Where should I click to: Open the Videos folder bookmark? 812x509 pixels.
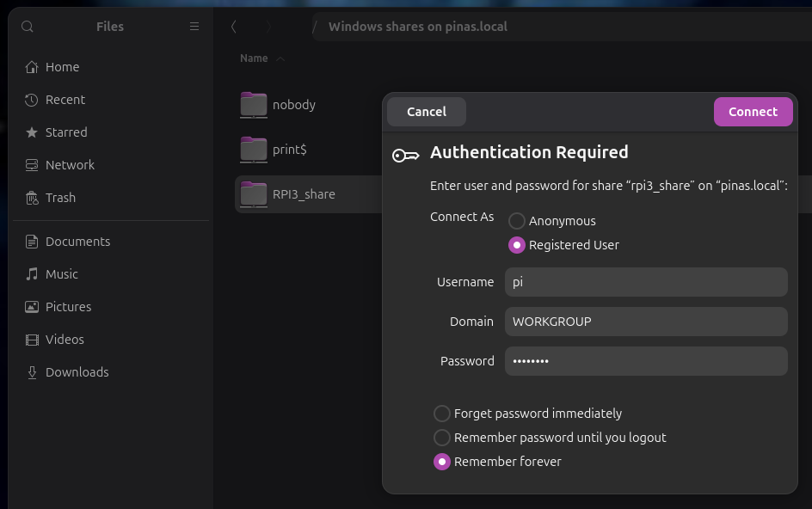tap(111, 339)
